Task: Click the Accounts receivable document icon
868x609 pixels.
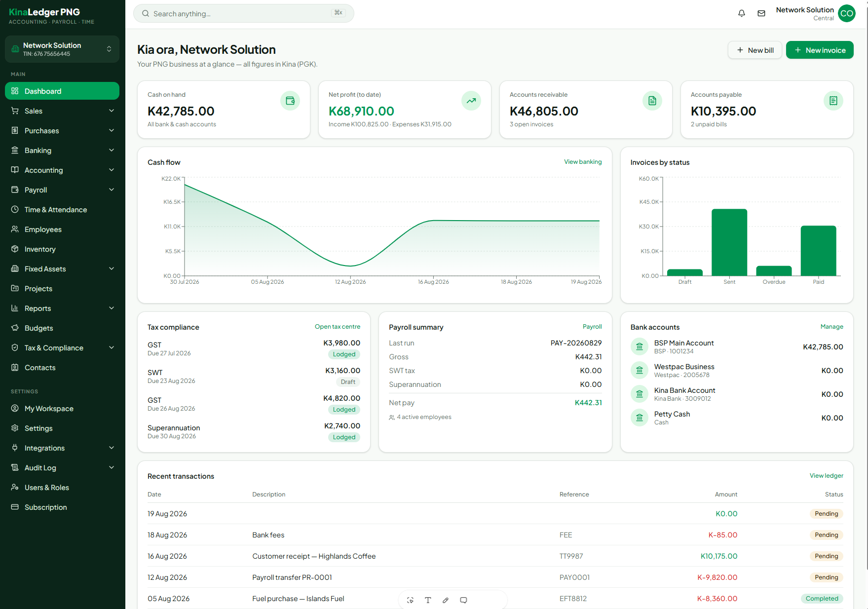Action: pos(652,101)
